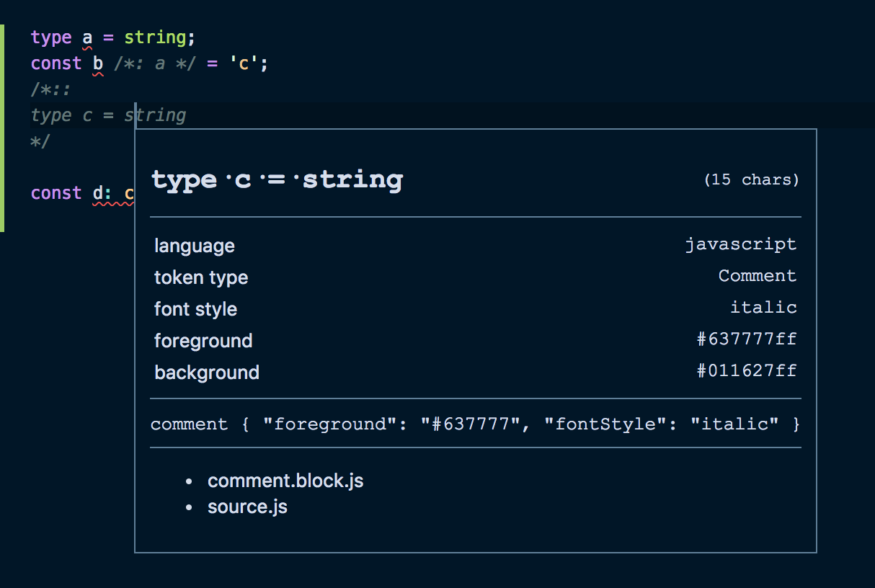Click the 'comment.block.js' scope entry
Screen dimensions: 875x588
pyautogui.click(x=285, y=481)
